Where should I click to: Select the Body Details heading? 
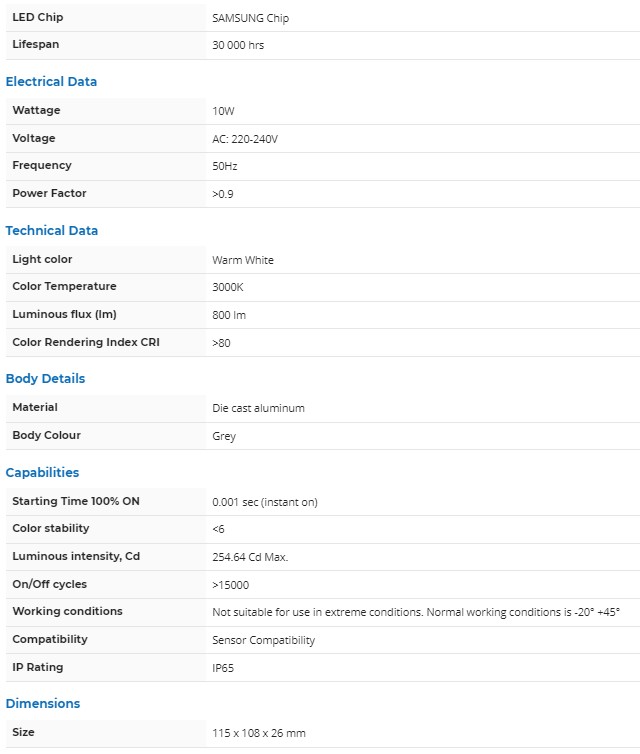tap(45, 379)
